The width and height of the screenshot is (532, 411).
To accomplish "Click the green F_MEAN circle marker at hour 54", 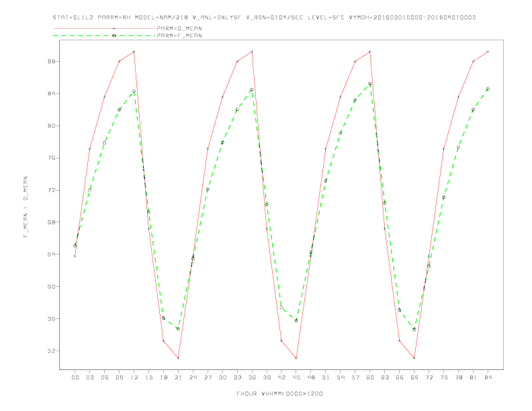I will pyautogui.click(x=341, y=133).
